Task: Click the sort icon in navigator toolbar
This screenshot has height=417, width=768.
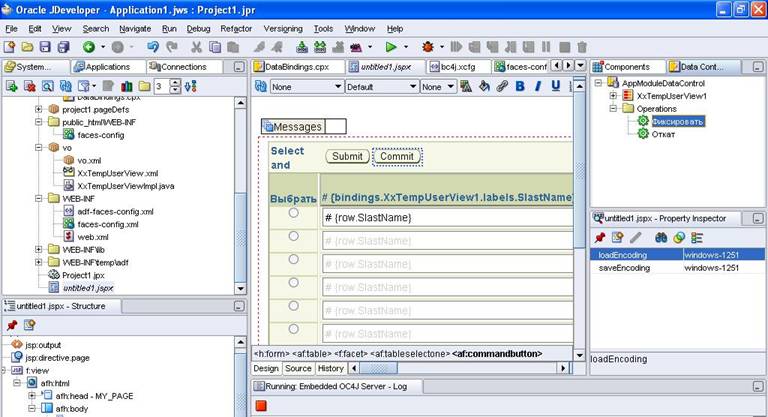Action: (191, 87)
